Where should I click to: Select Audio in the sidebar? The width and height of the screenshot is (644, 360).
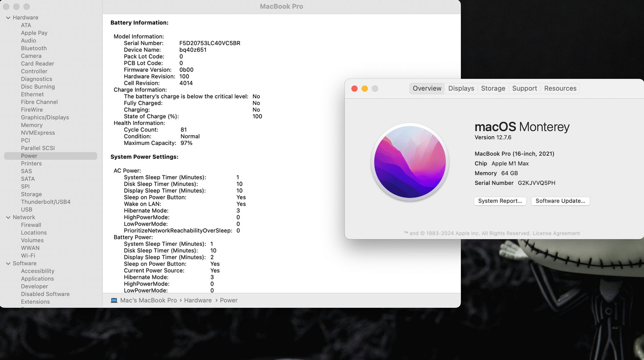[29, 41]
